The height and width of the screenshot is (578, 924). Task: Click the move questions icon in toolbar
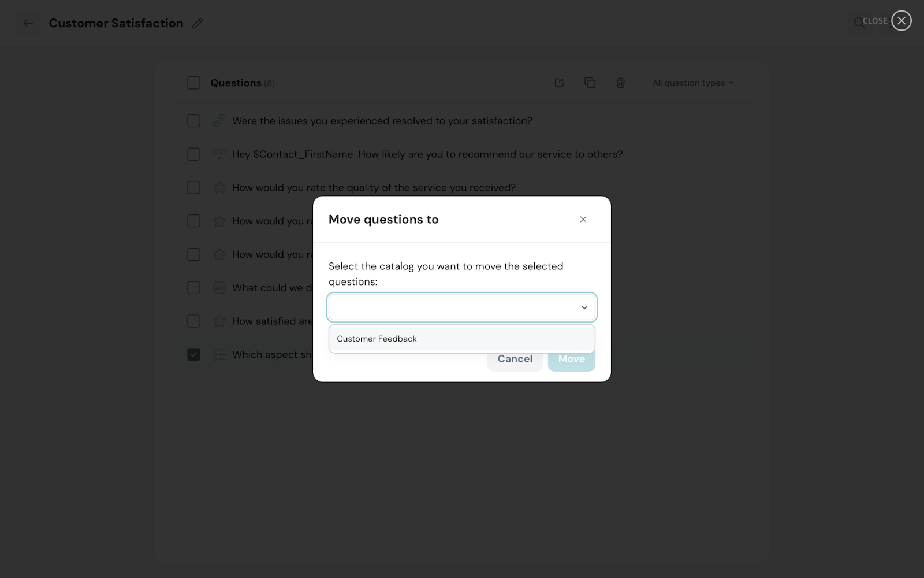tap(559, 83)
